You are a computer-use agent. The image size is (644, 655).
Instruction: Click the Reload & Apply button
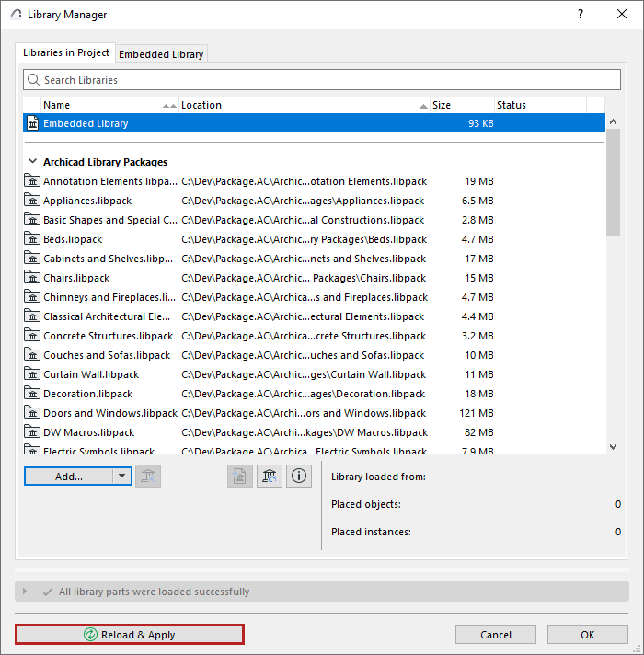(130, 635)
